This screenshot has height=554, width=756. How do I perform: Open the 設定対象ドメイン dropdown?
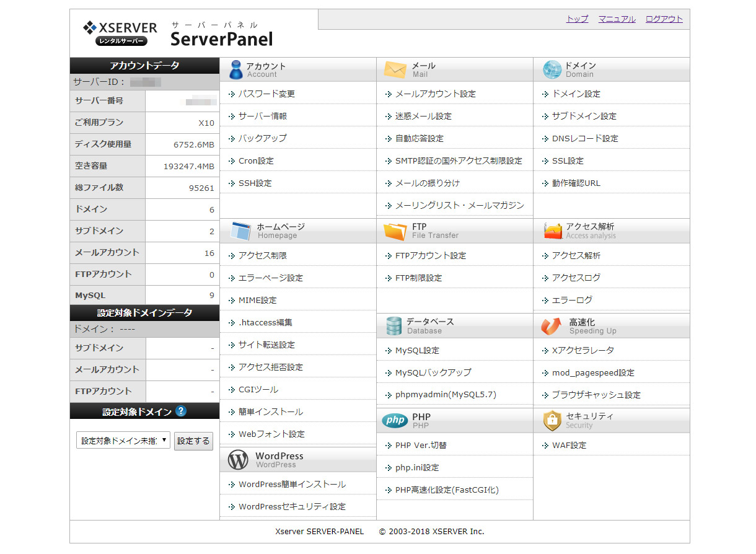[x=123, y=441]
